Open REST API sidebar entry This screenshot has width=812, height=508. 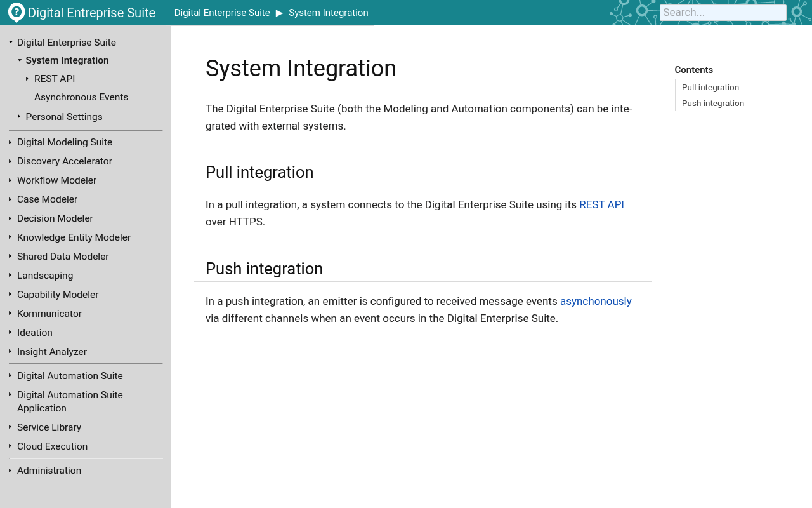coord(55,79)
